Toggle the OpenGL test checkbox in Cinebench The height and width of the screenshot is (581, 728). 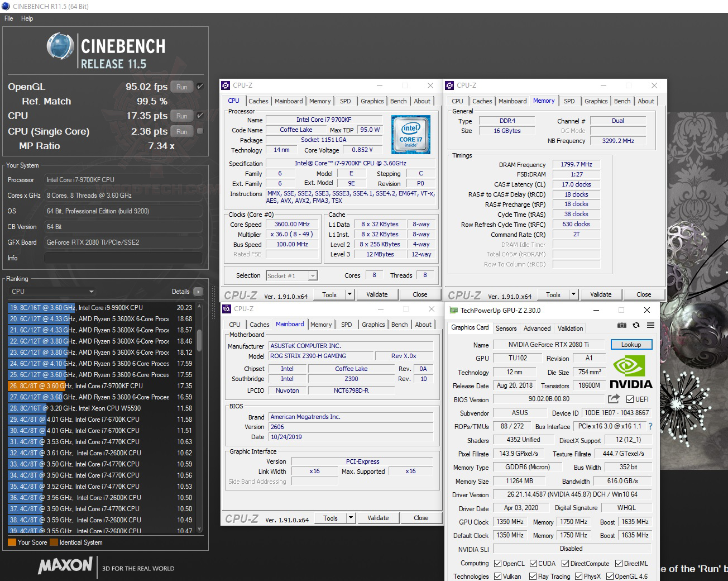pyautogui.click(x=200, y=87)
